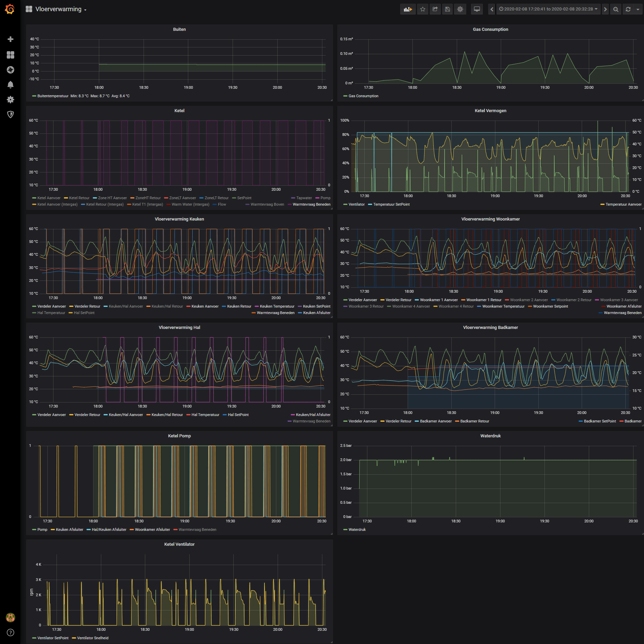Click Badkamer Retour legend label
The width and height of the screenshot is (644, 644).
475,421
